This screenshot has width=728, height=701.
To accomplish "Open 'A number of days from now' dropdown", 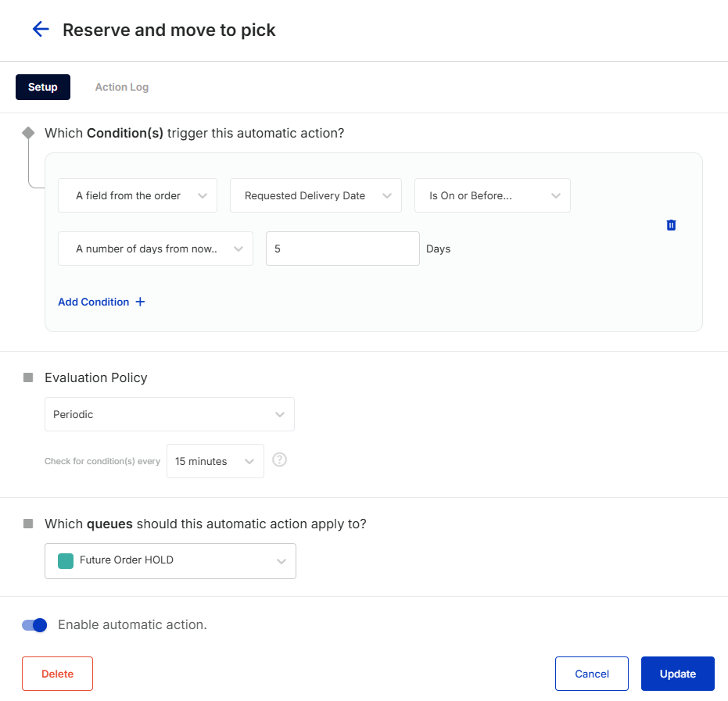I will [156, 249].
